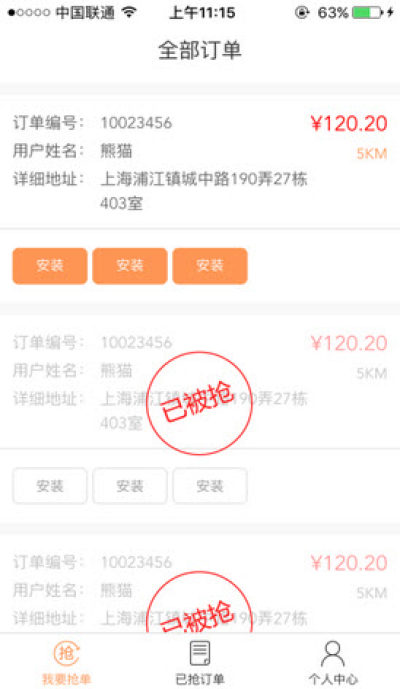Click the middle grayed-out 安装 button
Screen dimensions: 400x689
[130, 486]
